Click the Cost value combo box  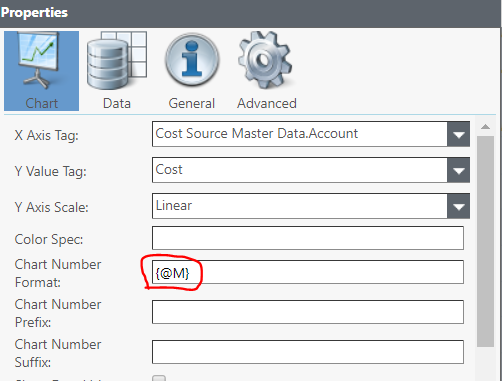coord(311,170)
